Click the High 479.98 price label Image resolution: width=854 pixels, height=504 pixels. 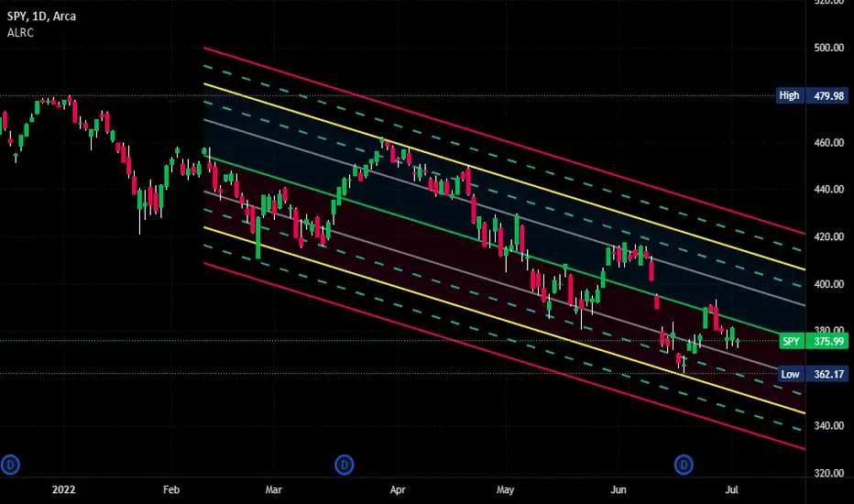pos(812,96)
